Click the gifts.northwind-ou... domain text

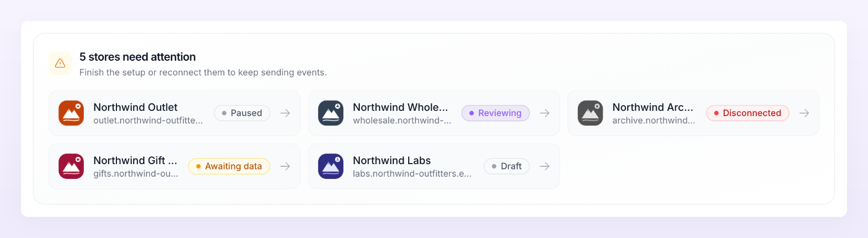click(136, 174)
